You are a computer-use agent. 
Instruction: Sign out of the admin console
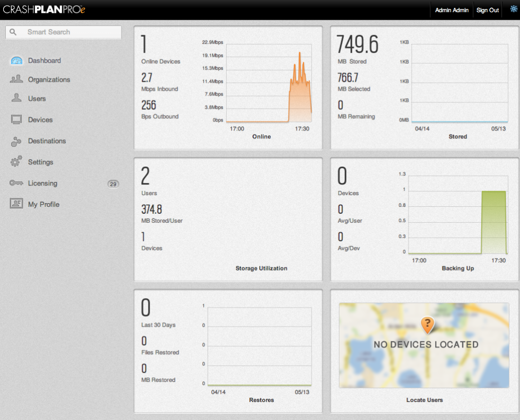487,9
